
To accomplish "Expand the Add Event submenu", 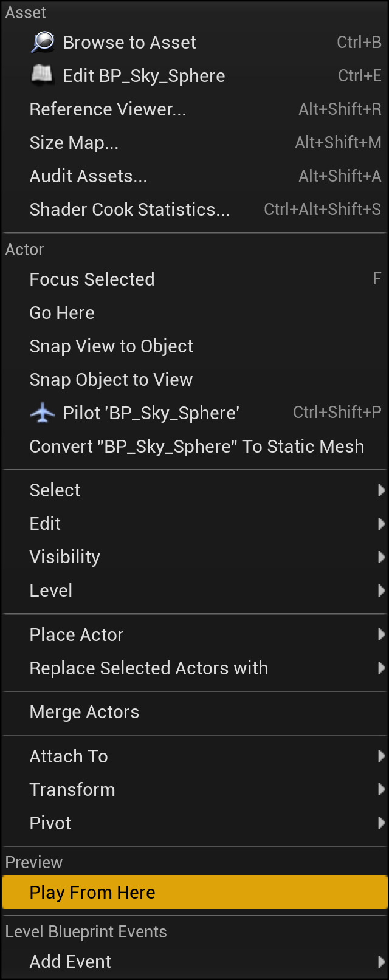I will click(x=381, y=962).
